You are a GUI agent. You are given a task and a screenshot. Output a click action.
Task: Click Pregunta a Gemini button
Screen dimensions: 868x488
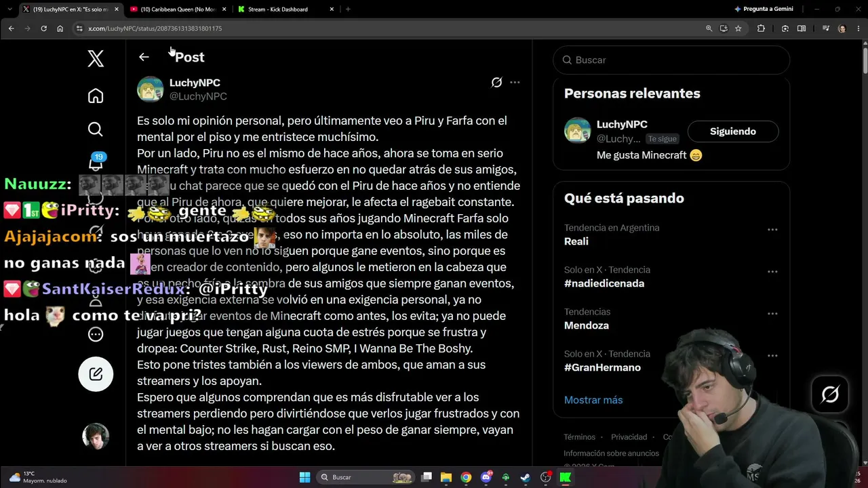click(762, 9)
